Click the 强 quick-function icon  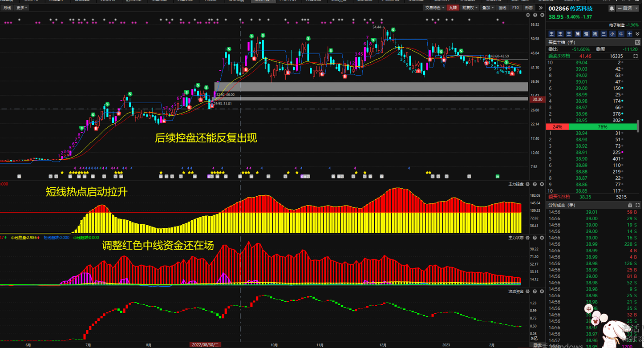coord(586,34)
